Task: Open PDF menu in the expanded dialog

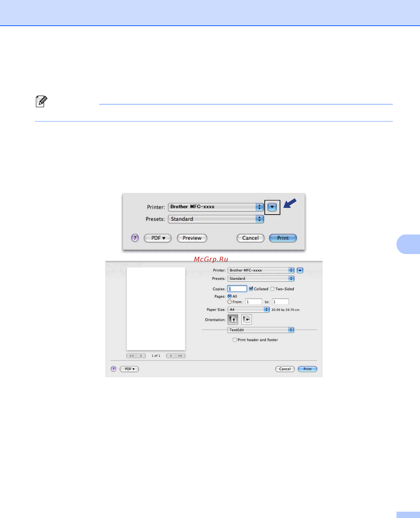Action: (129, 369)
